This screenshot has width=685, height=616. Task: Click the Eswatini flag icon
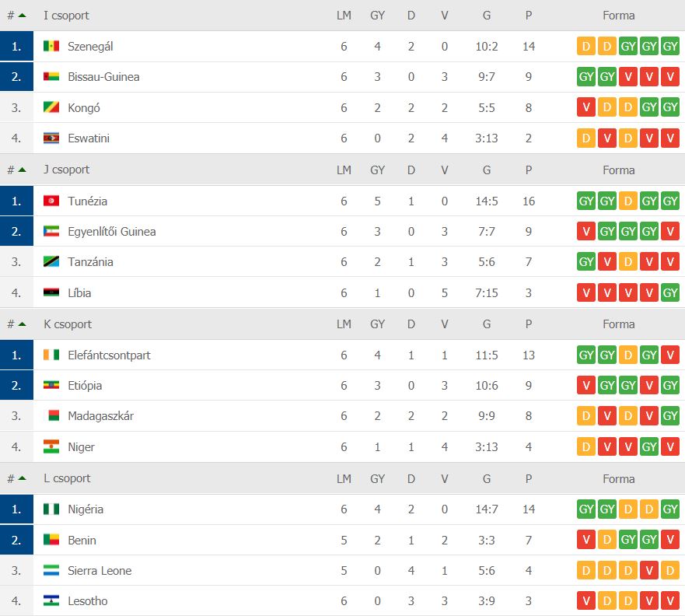click(51, 138)
